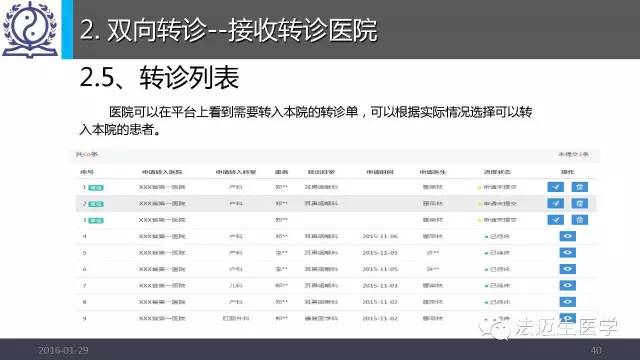This screenshot has width=640, height=360.
Task: Click the trash icon in highlighted row 2
Action: point(580,203)
